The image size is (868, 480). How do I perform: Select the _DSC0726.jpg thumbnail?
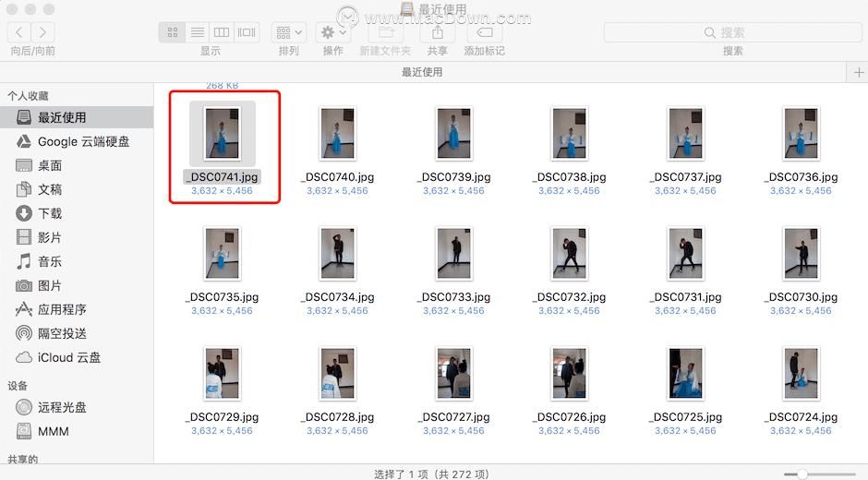pos(570,374)
